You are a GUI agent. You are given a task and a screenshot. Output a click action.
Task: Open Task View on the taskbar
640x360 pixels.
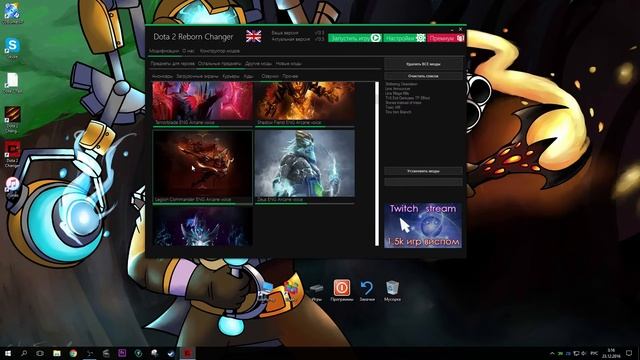coord(40,353)
